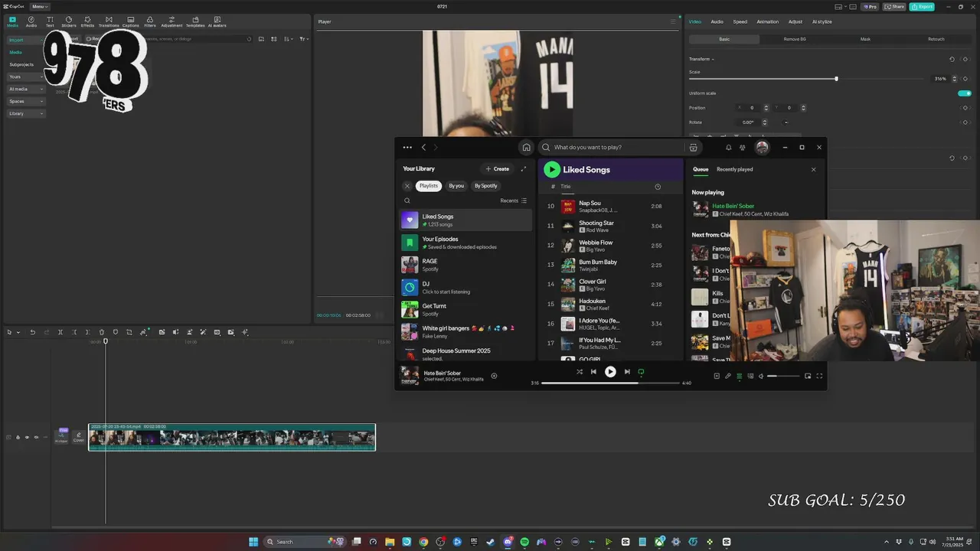This screenshot has width=980, height=551.
Task: Toggle the Spotify now playing view icon
Action: (717, 376)
